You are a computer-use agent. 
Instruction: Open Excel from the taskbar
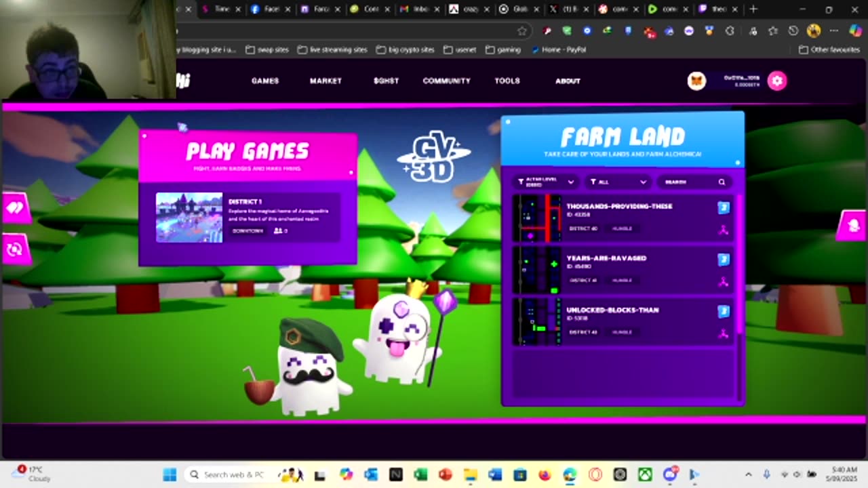click(x=420, y=474)
